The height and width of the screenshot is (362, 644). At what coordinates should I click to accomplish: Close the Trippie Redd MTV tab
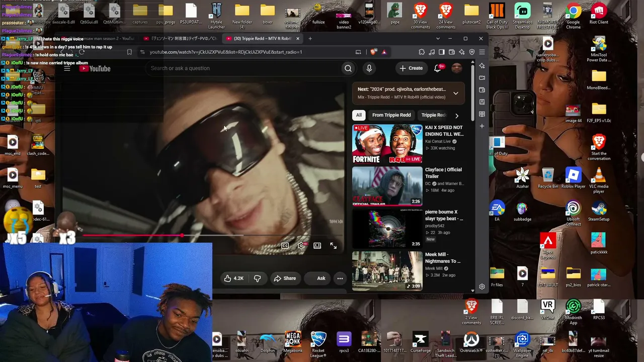(x=297, y=39)
